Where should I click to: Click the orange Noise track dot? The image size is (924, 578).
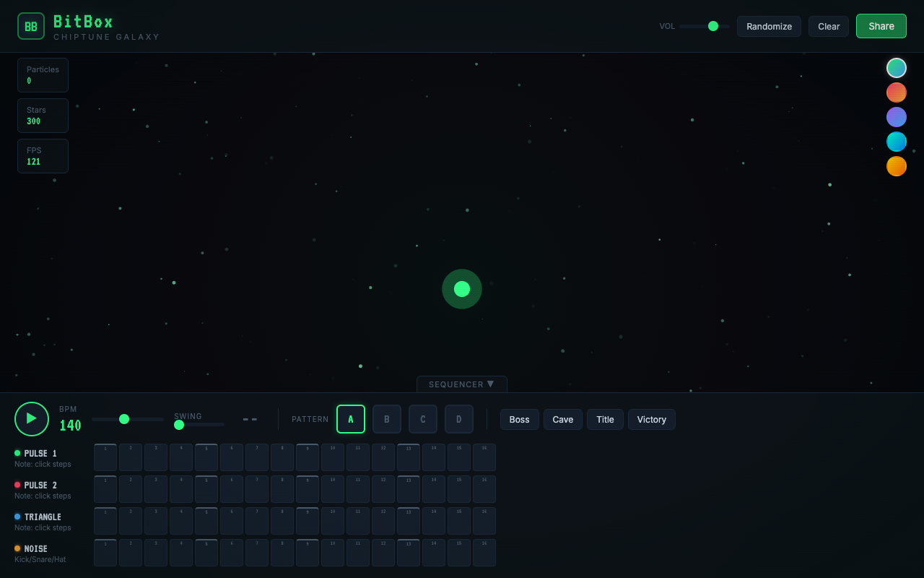[x=17, y=548]
